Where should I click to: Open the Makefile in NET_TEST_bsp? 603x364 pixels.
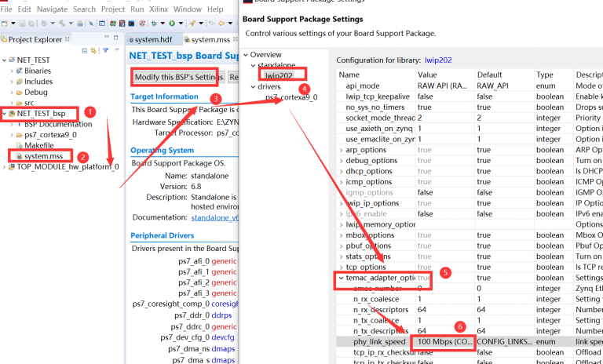(38, 146)
